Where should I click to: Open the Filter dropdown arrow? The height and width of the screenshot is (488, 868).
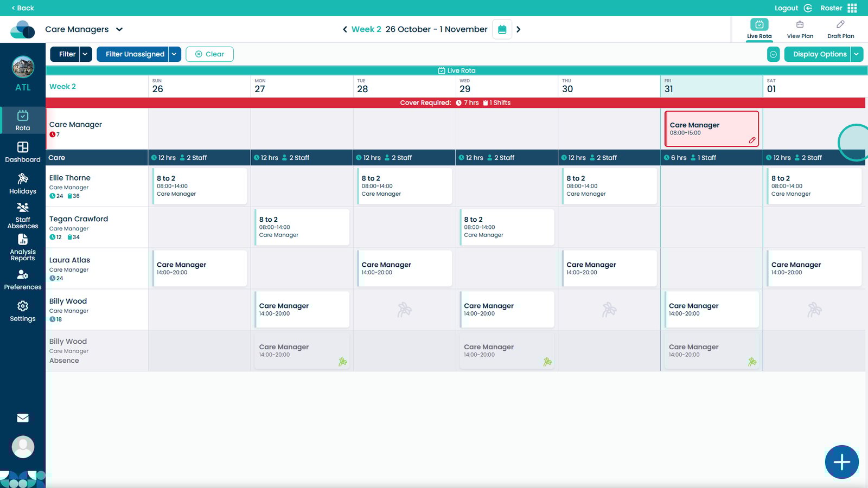[86, 54]
